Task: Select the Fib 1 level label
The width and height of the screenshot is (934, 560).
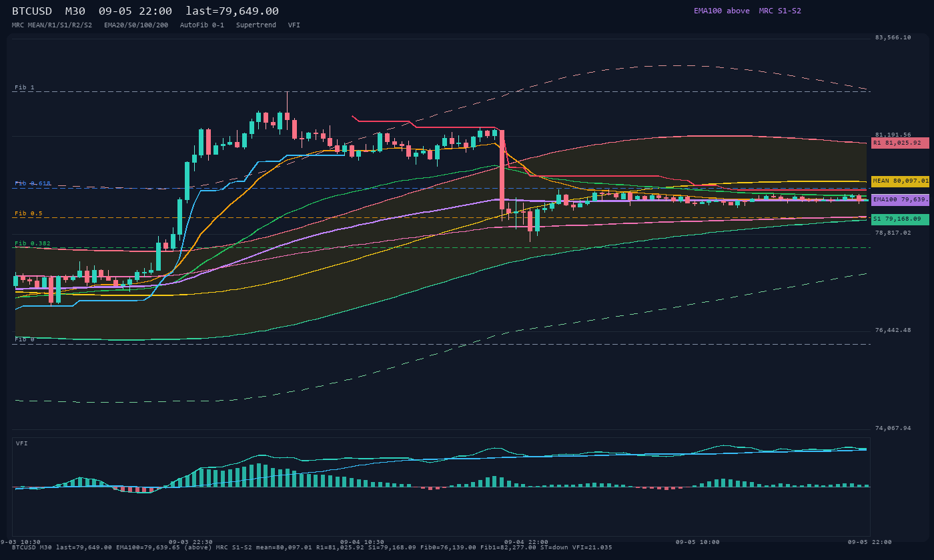Action: point(25,87)
